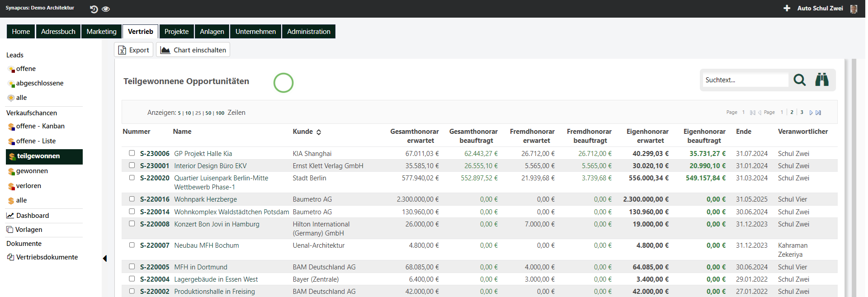This screenshot has width=868, height=297.
Task: Open advanced search with binoculars icon
Action: click(821, 80)
